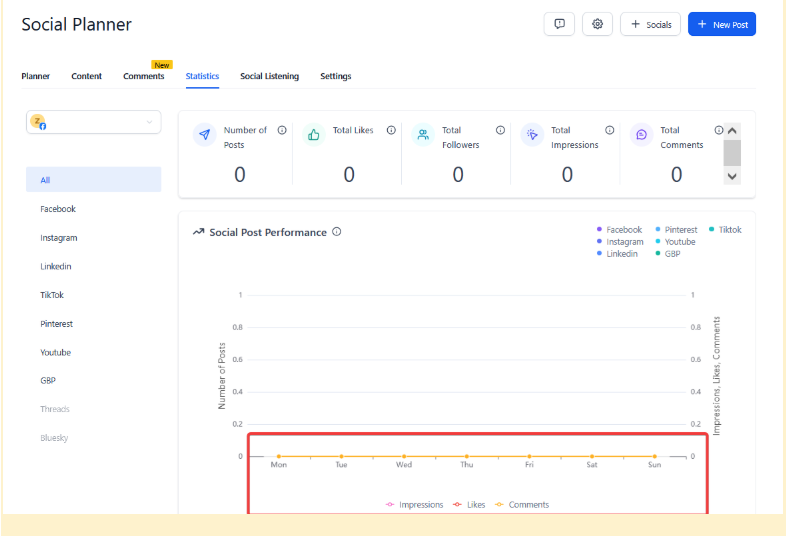Viewport: 786px width, 536px height.
Task: Switch to the Social Listening tab
Action: click(x=269, y=76)
